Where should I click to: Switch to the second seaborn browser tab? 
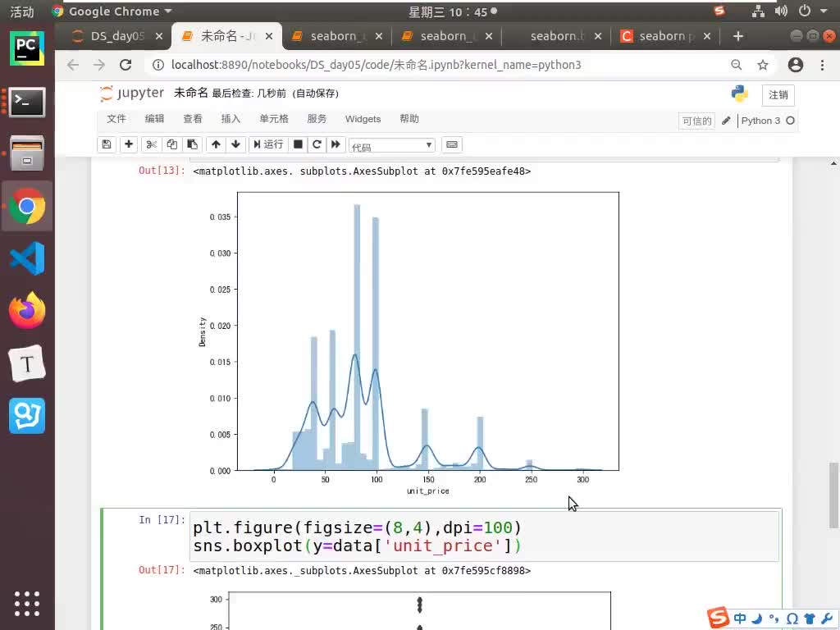tap(336, 36)
